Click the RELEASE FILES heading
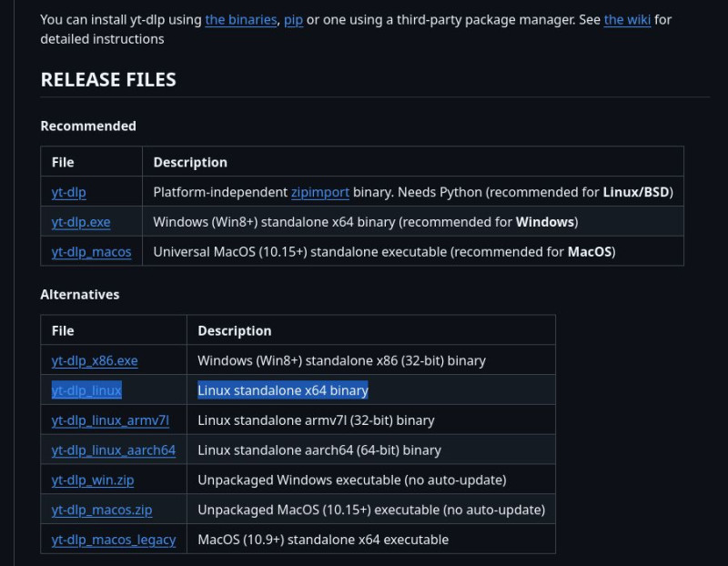728x566 pixels. point(108,79)
